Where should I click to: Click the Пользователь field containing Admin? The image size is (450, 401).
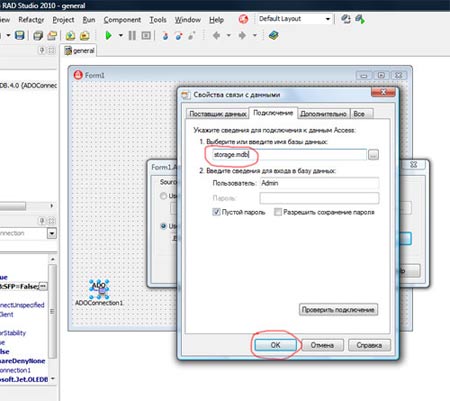319,183
